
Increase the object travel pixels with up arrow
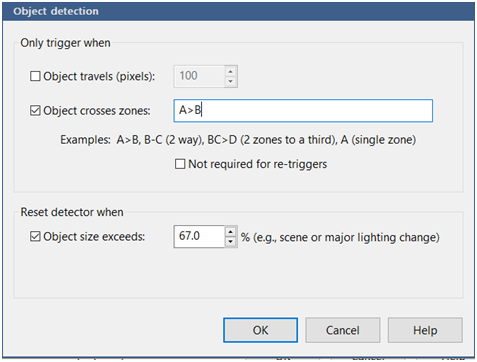(230, 71)
